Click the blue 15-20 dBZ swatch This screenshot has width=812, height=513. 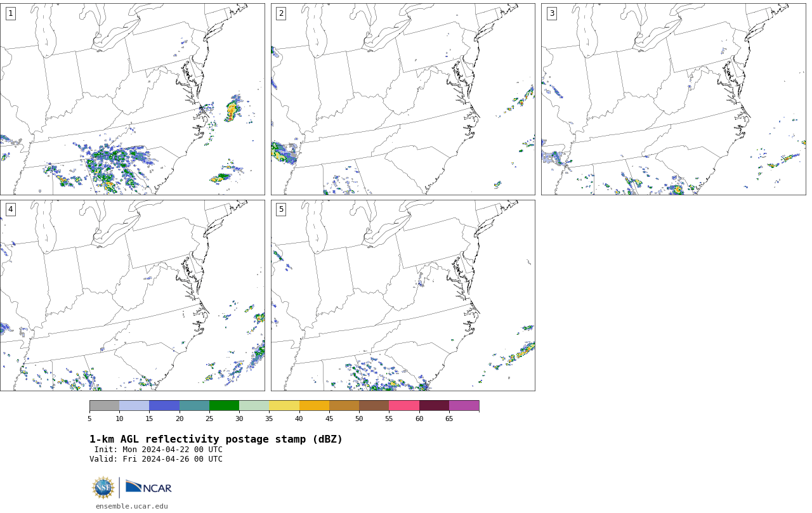pyautogui.click(x=164, y=406)
